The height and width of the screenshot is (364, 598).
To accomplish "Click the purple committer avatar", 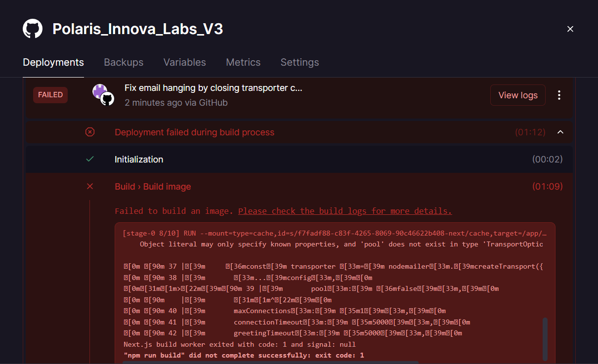I will click(99, 91).
